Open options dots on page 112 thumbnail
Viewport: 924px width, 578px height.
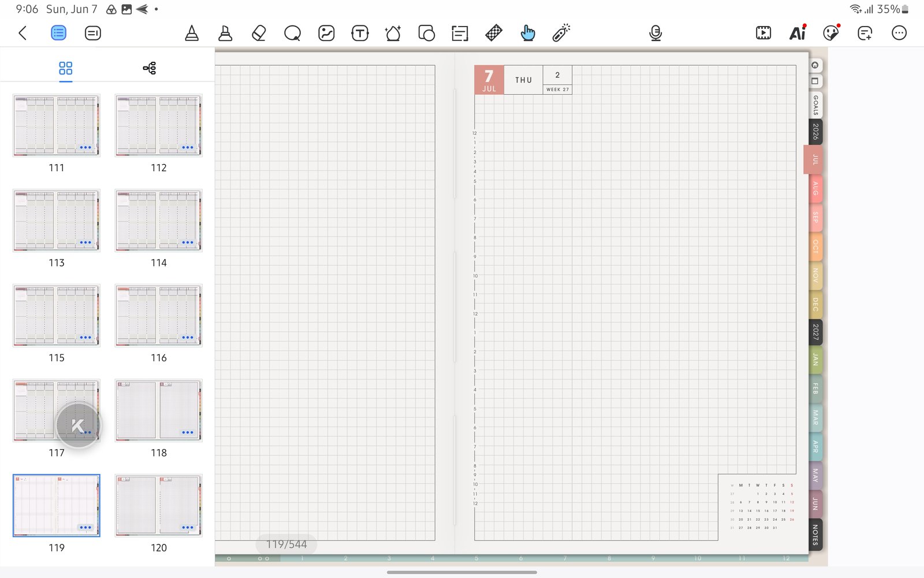(x=188, y=147)
